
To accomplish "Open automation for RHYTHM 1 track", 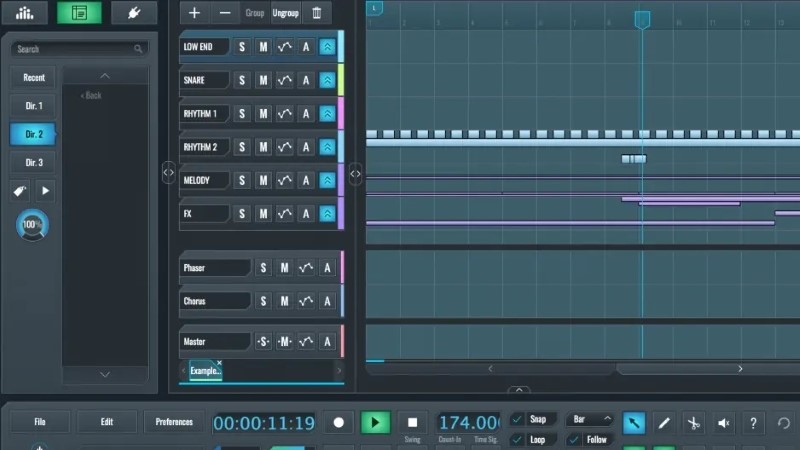I will [x=284, y=114].
